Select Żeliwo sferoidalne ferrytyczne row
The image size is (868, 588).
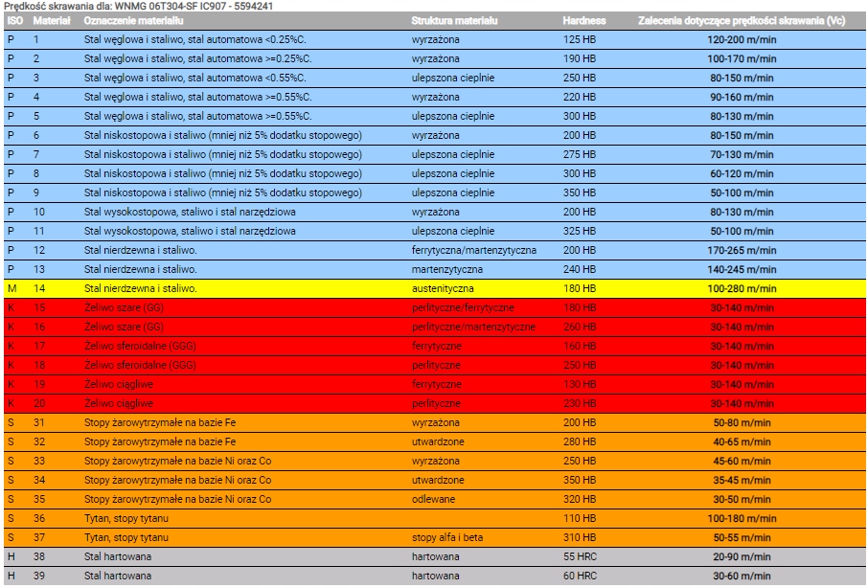(x=435, y=347)
